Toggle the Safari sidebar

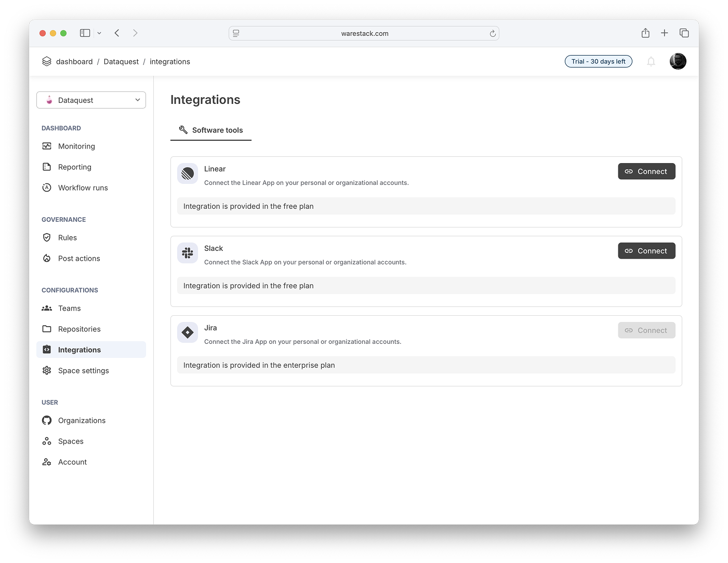(85, 33)
